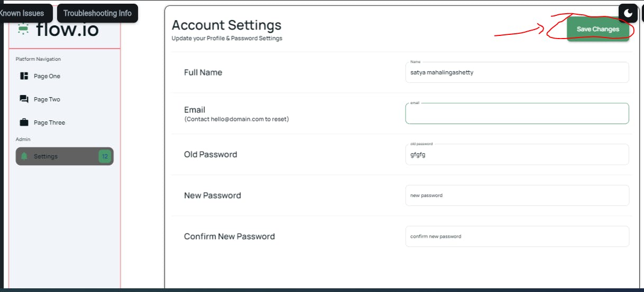This screenshot has width=644, height=292.
Task: Click the flow.io green logo icon
Action: (23, 30)
